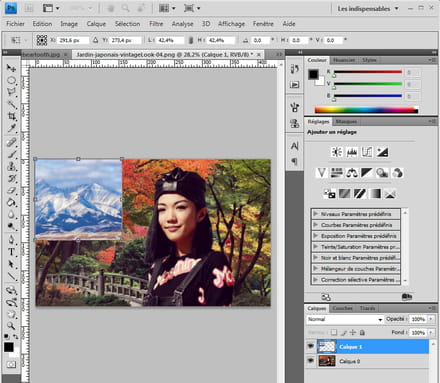Select the Crop tool
The width and height of the screenshot is (440, 383).
click(x=12, y=116)
